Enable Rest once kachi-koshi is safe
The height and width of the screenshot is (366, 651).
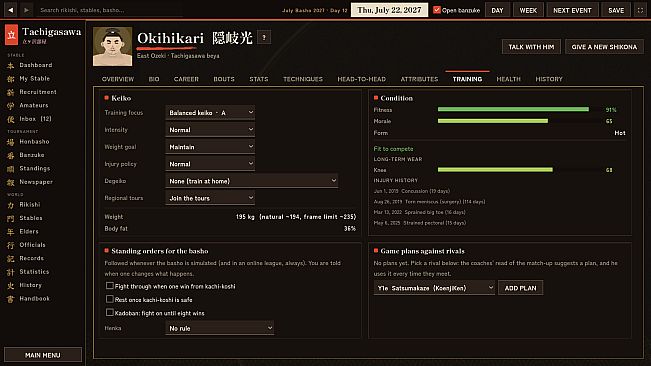(x=110, y=299)
